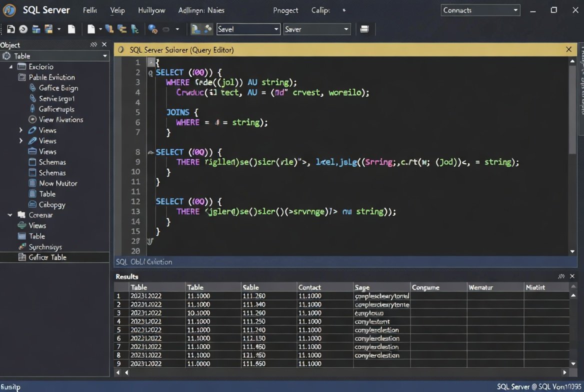Click the blank page toolbar icon
The height and width of the screenshot is (392, 584).
click(71, 29)
